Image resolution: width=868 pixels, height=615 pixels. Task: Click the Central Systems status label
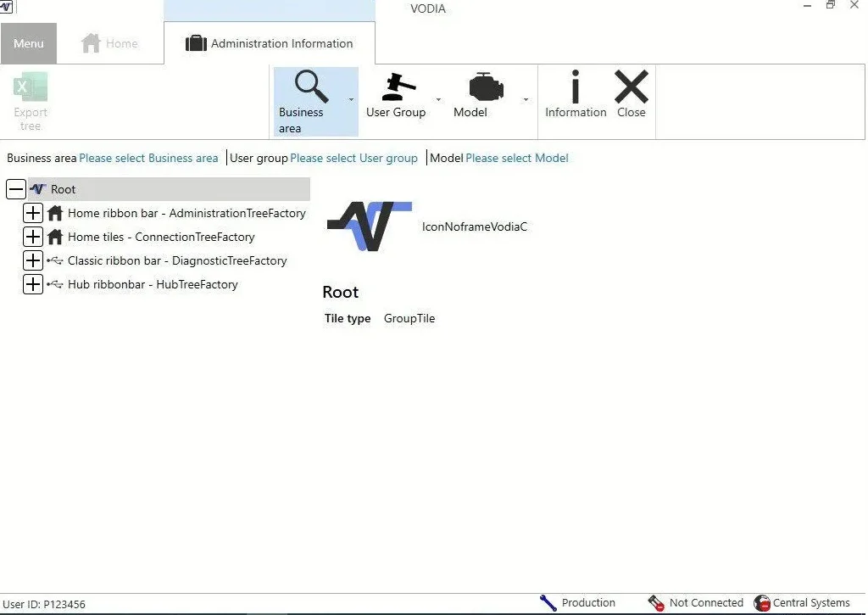(811, 602)
